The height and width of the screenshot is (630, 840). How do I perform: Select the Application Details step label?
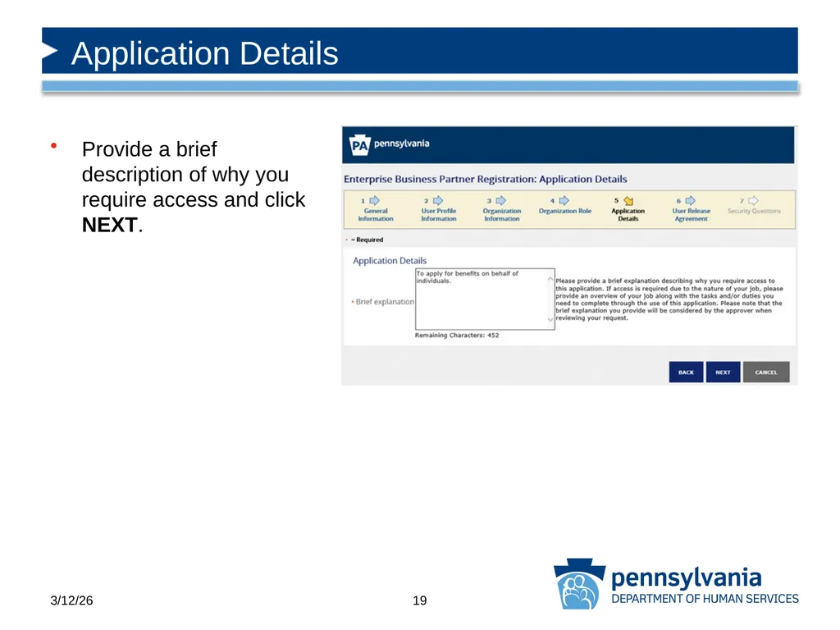click(628, 215)
